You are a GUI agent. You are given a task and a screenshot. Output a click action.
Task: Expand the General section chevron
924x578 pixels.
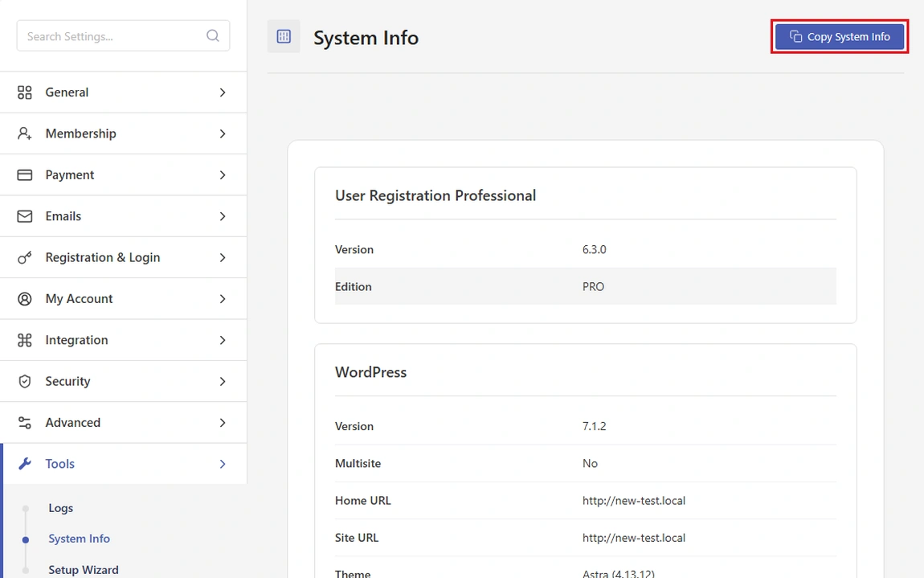click(x=223, y=92)
